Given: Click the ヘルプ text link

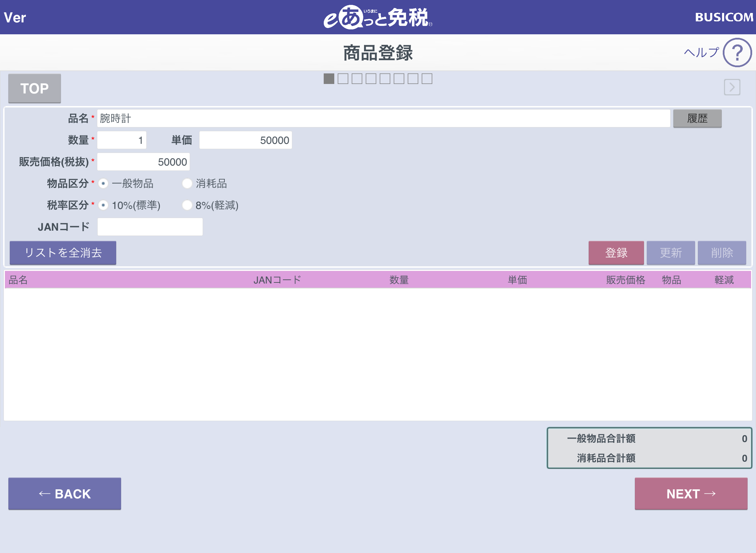Looking at the screenshot, I should pyautogui.click(x=701, y=52).
